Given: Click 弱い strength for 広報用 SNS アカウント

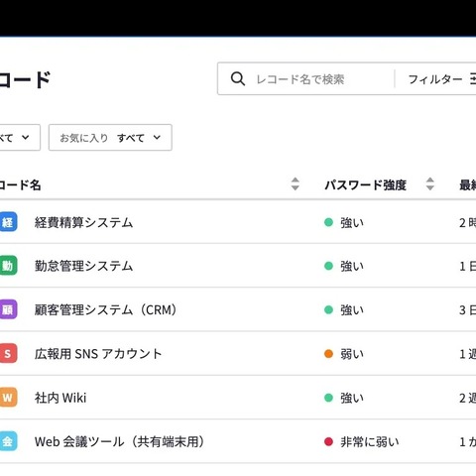Looking at the screenshot, I should click(x=344, y=354).
